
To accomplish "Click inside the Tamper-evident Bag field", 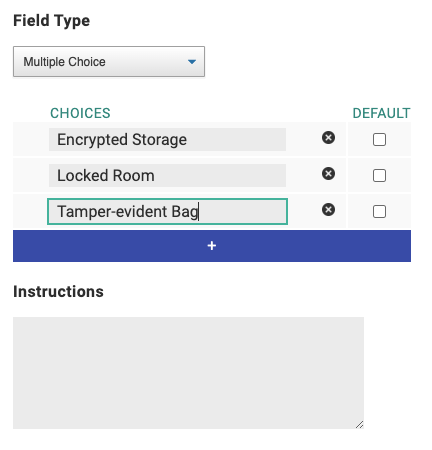I will (x=167, y=211).
